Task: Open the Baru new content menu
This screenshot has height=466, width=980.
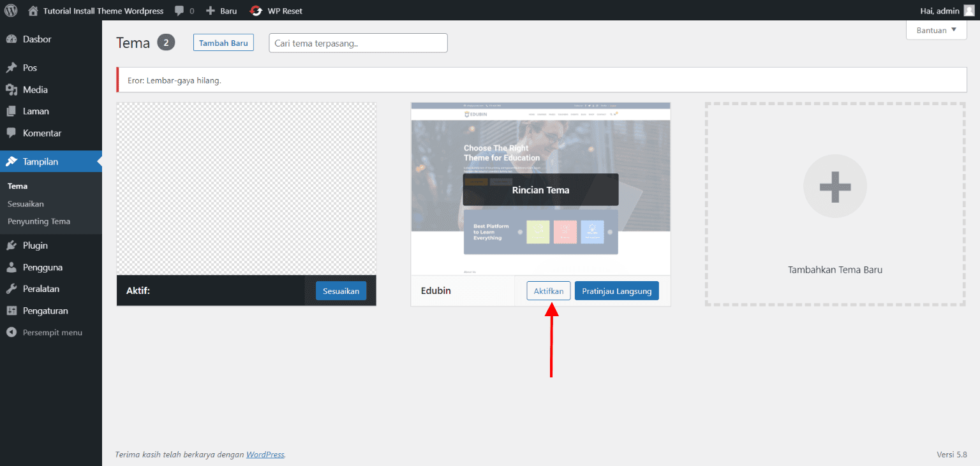Action: point(221,11)
